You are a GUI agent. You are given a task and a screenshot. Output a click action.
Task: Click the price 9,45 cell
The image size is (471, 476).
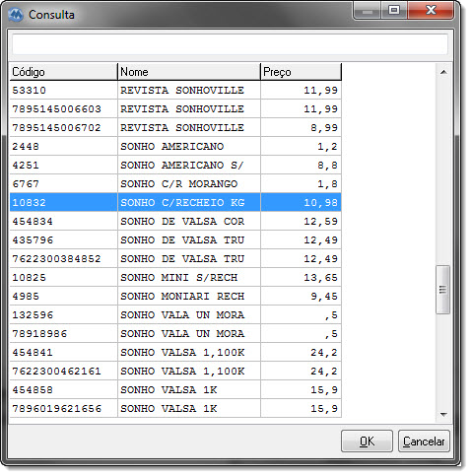[301, 296]
